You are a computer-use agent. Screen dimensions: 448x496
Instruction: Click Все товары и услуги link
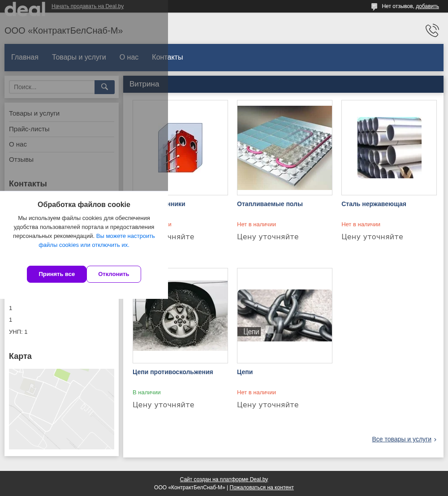tap(401, 439)
